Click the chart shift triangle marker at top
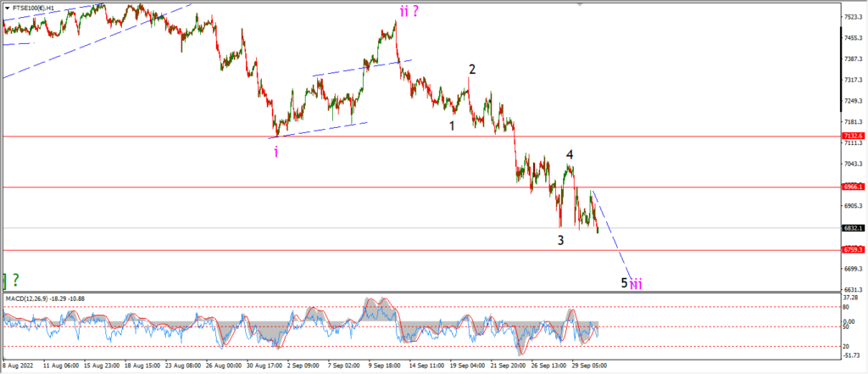Screen dimensions: 868x374 click(580, 4)
